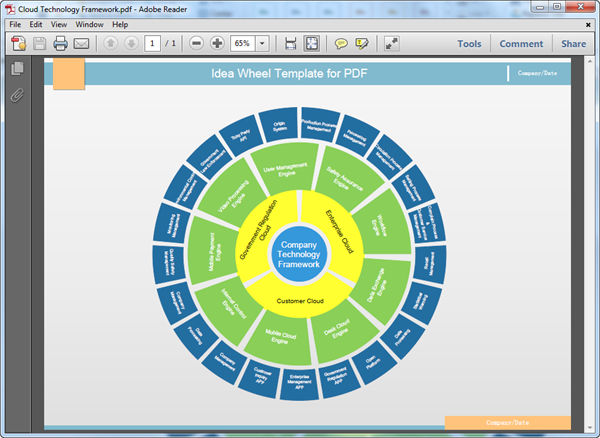Open the zoom percentage dropdown arrow

coord(263,44)
